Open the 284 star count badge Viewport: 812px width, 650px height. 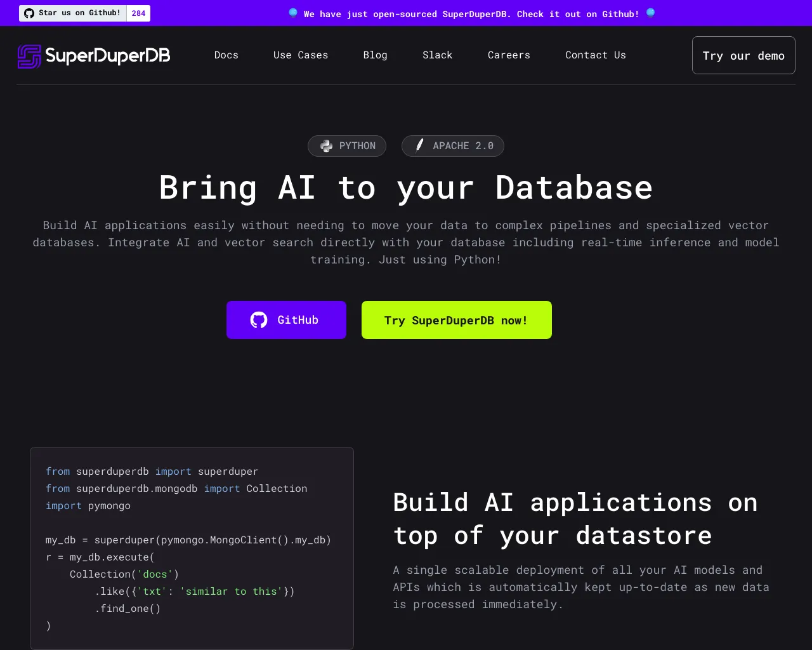[138, 13]
